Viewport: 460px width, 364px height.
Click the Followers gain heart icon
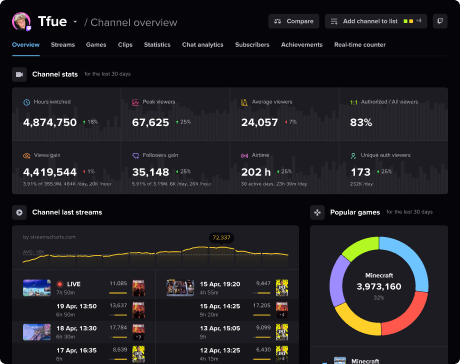(x=136, y=156)
